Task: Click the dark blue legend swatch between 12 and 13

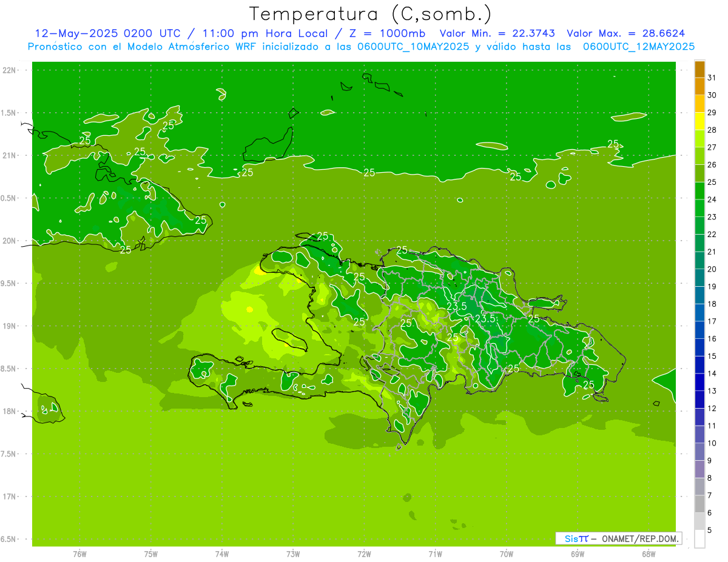Action: [699, 400]
